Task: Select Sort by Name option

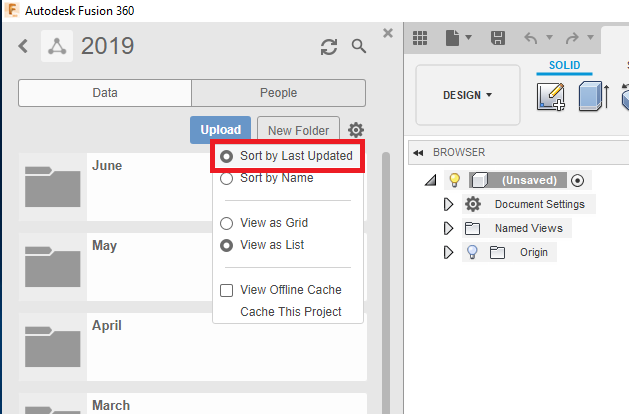Action: point(276,178)
